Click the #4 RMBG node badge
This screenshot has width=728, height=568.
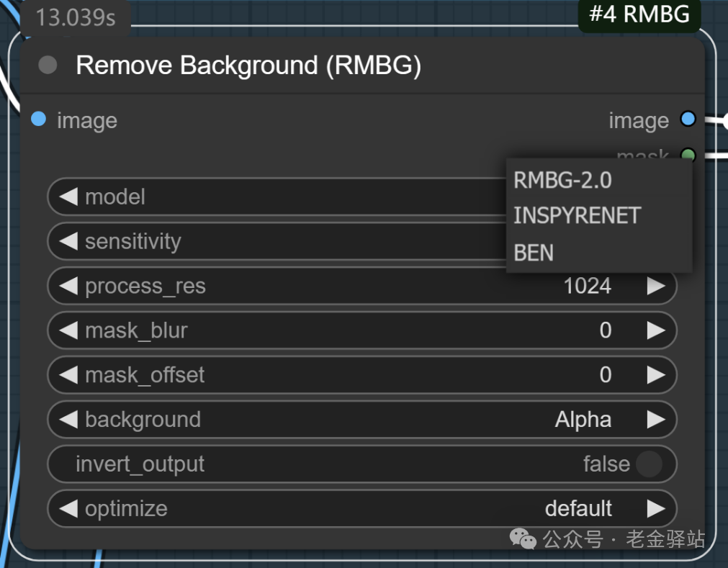639,14
